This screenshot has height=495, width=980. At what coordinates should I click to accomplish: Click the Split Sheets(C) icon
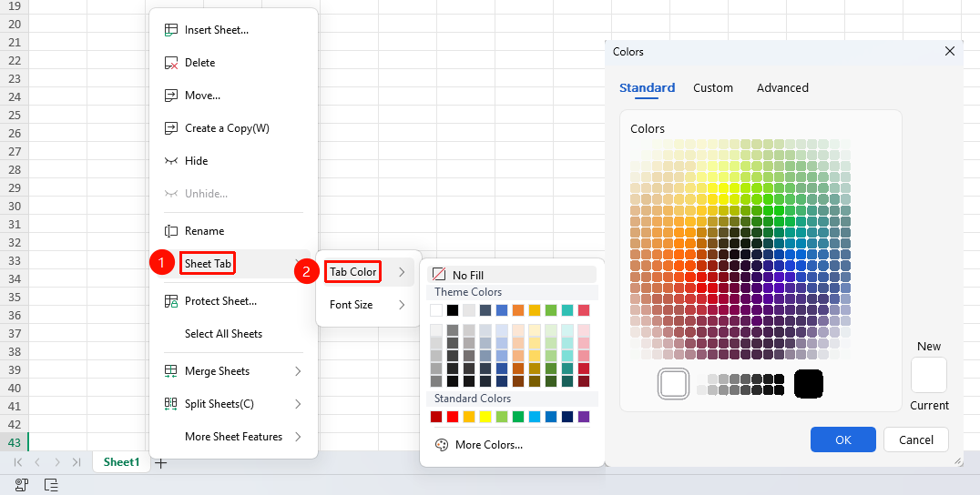pos(170,404)
